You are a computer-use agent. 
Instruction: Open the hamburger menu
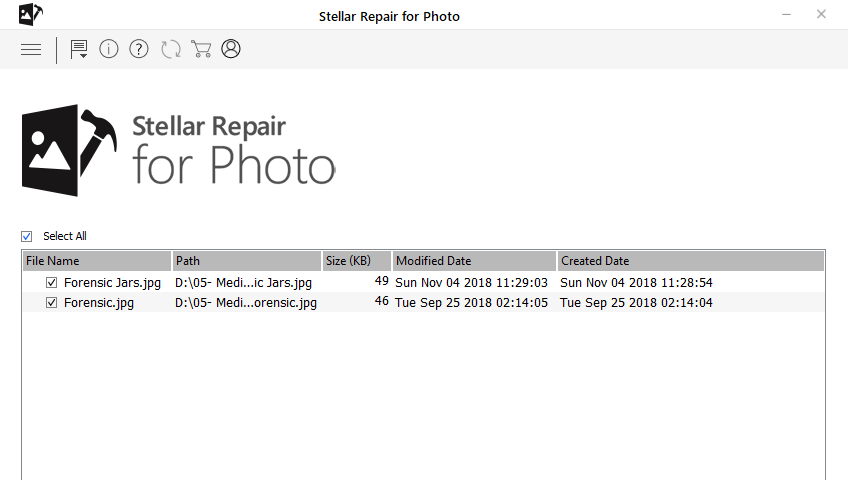pos(31,50)
